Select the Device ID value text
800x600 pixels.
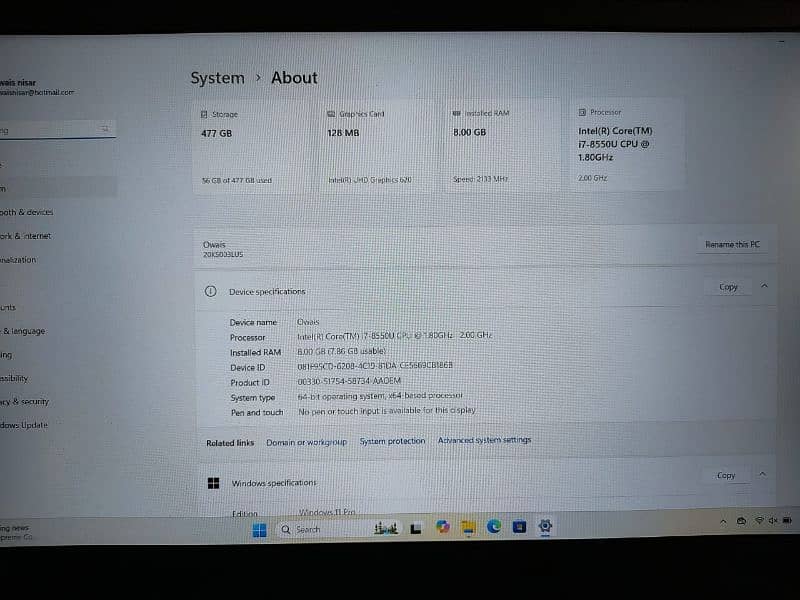coord(375,366)
